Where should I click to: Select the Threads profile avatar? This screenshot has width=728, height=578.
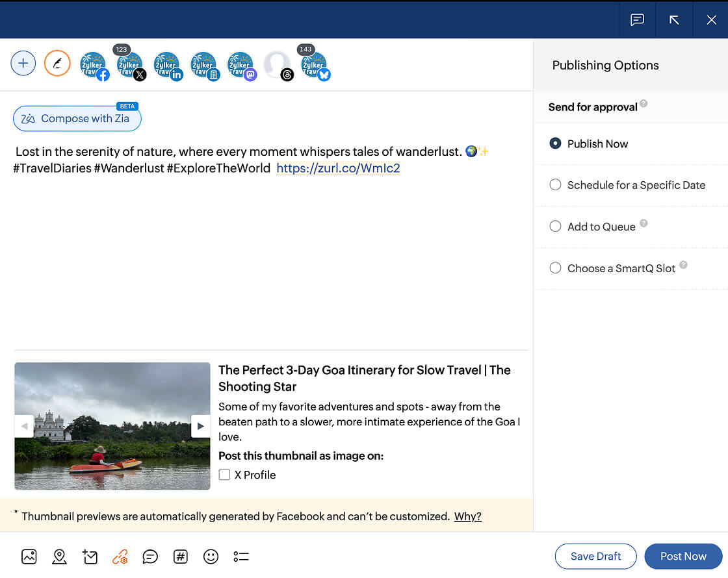278,66
